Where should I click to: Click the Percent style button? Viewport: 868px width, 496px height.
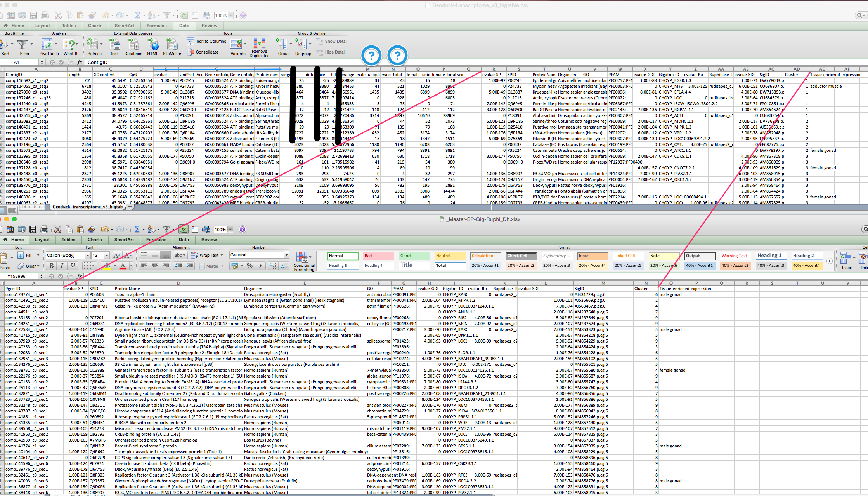(250, 266)
